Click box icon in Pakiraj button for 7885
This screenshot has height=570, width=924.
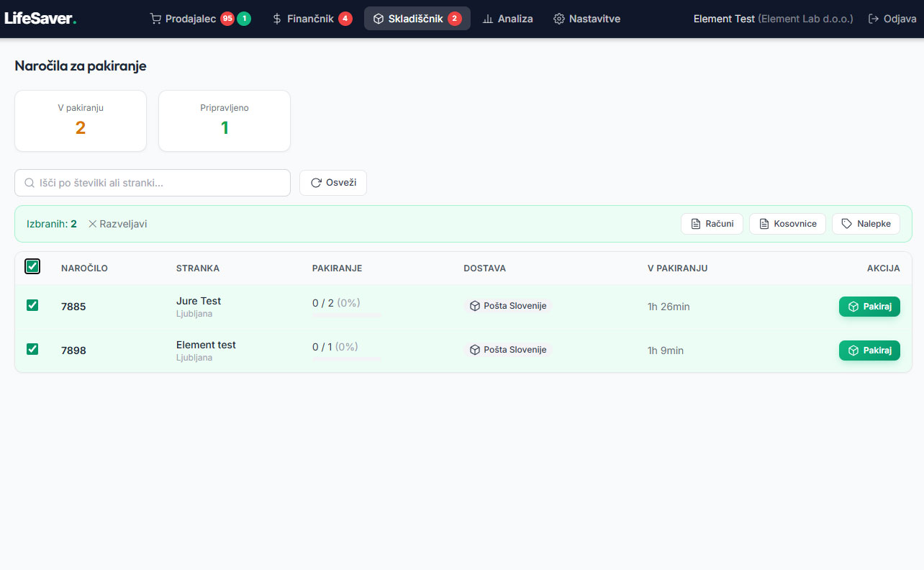pyautogui.click(x=853, y=307)
